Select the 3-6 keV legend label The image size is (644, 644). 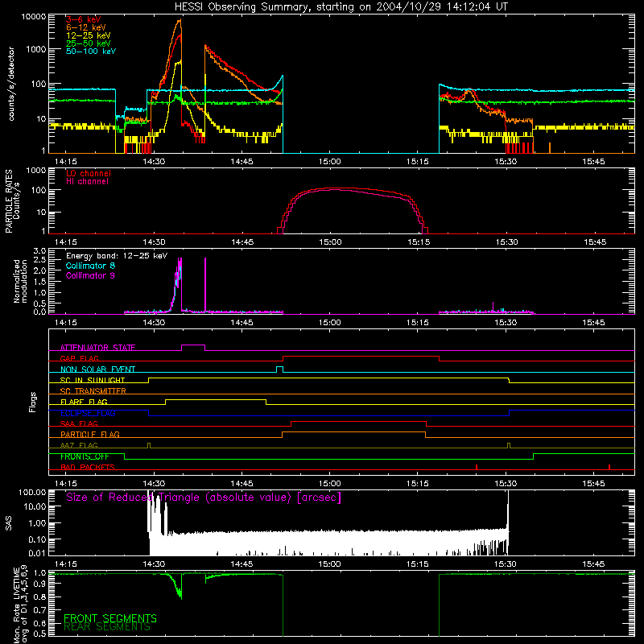tap(84, 19)
